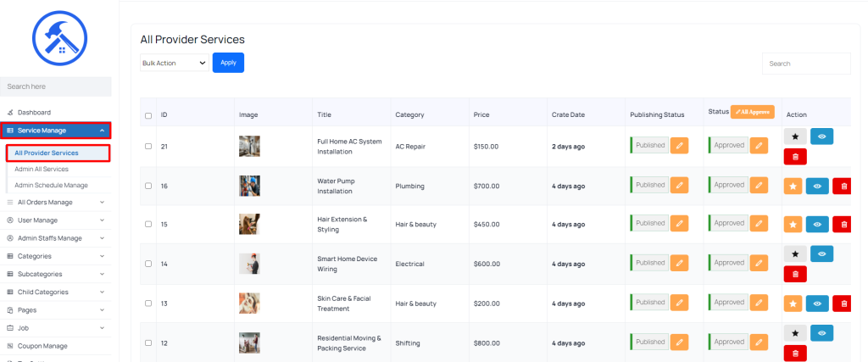View the Residential Moving & Packing Service
Viewport: 868px width, 362px height.
pyautogui.click(x=822, y=333)
